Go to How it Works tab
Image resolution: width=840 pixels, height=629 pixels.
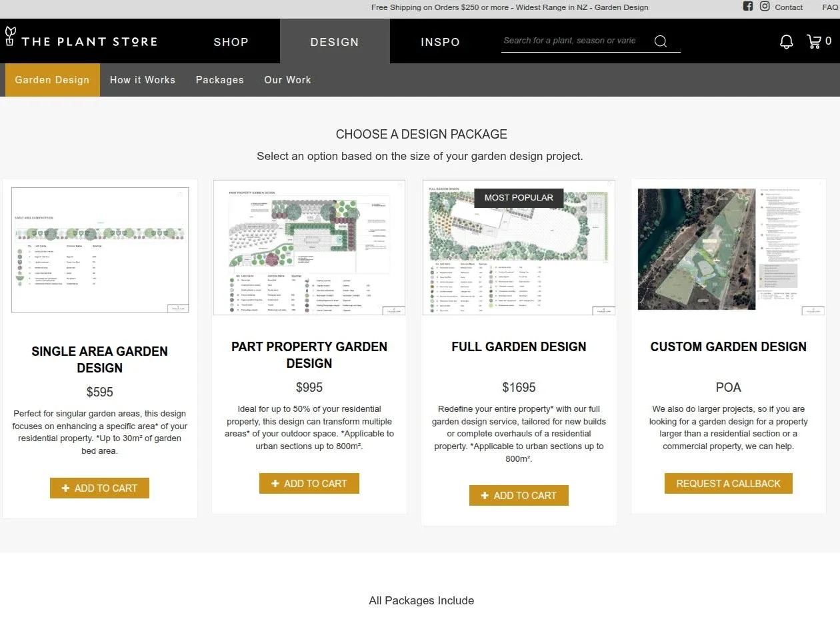143,80
